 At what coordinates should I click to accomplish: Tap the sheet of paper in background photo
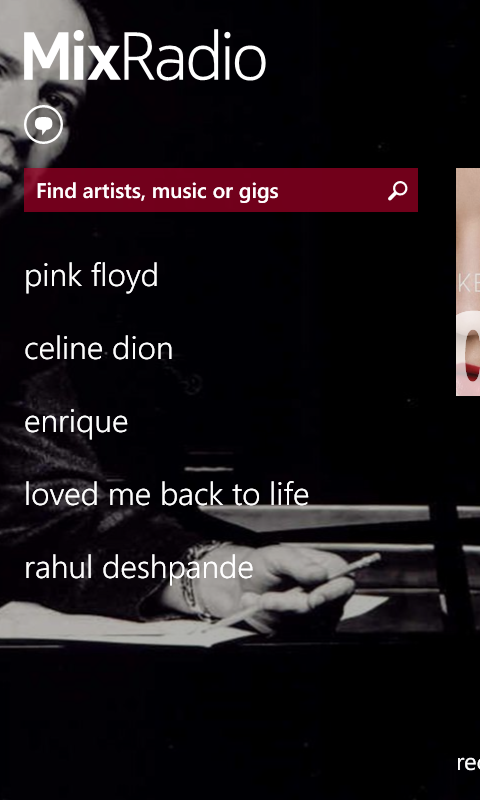click(117, 625)
